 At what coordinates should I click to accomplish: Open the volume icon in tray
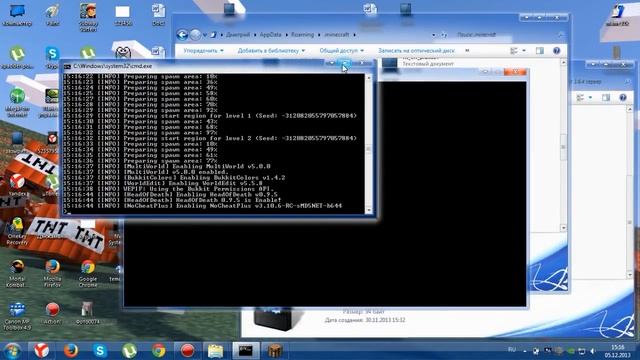[x=593, y=351]
